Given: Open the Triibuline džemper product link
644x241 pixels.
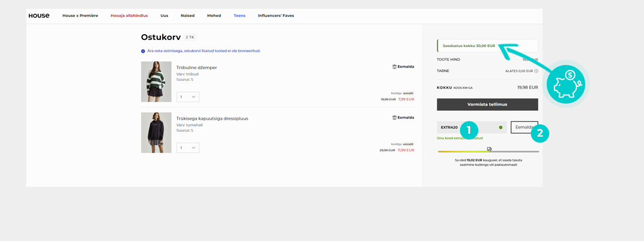Looking at the screenshot, I should pos(197,67).
